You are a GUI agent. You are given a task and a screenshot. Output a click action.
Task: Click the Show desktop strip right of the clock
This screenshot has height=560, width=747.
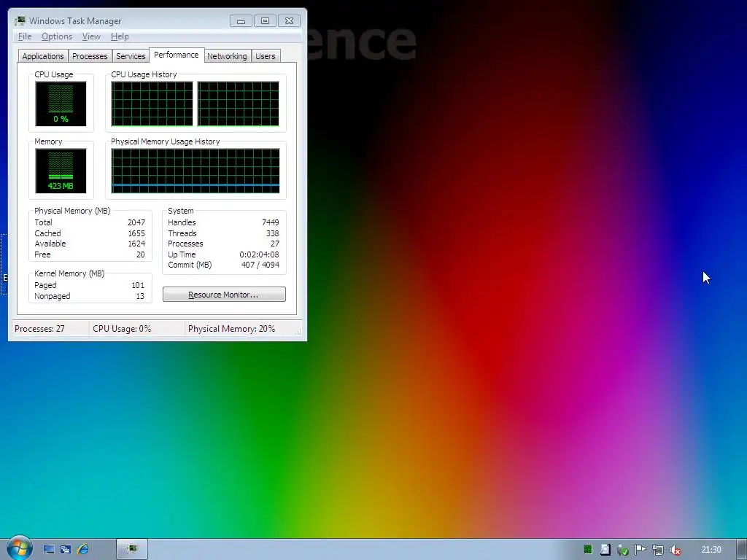[742, 550]
